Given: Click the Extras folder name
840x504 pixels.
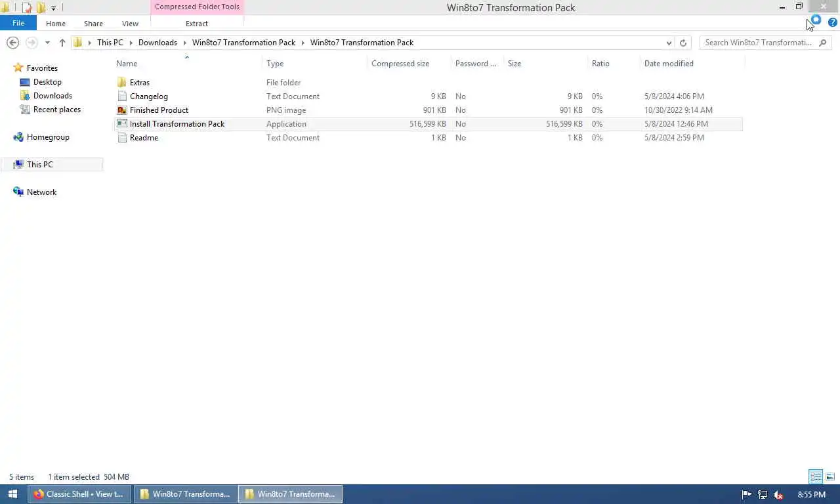Looking at the screenshot, I should [x=140, y=83].
